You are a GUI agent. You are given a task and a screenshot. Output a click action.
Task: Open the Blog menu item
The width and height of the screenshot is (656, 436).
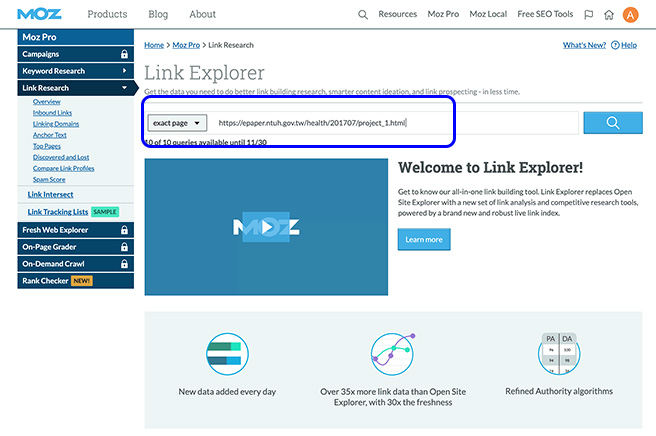(158, 14)
